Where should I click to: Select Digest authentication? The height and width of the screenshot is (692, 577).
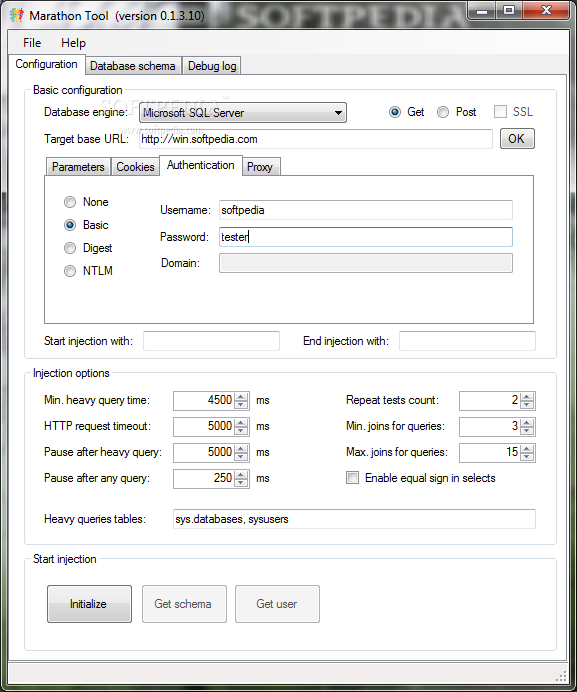(70, 248)
